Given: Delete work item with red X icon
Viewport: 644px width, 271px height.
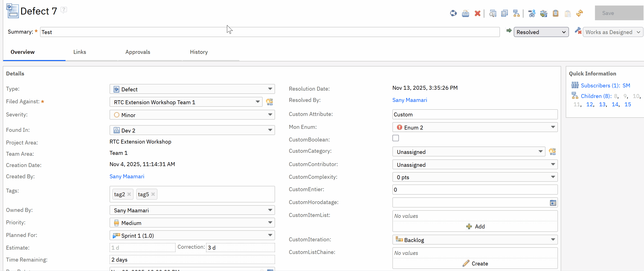Looking at the screenshot, I should (x=478, y=13).
